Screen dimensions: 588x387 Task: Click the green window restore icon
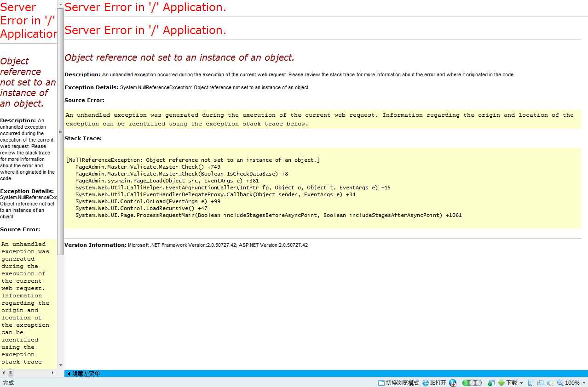tap(491, 383)
